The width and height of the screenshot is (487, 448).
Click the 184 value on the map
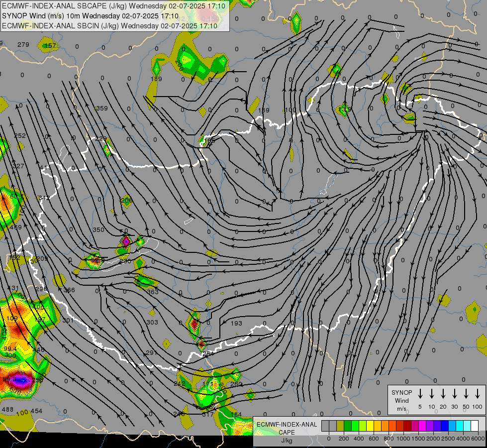tap(236, 414)
